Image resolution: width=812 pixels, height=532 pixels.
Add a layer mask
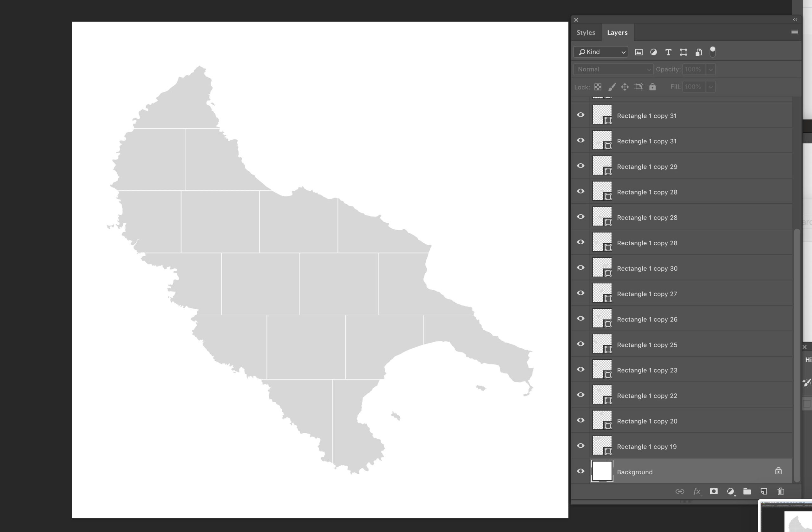pos(713,491)
